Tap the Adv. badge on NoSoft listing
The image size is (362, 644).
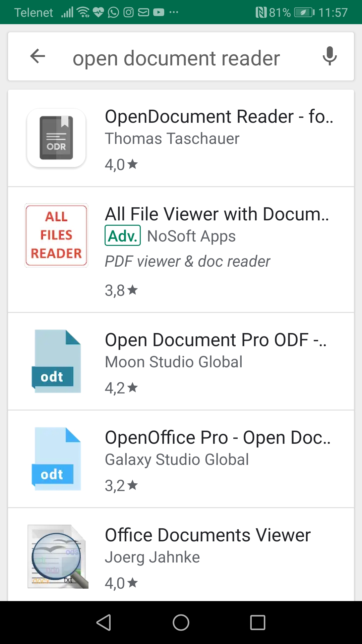point(123,236)
